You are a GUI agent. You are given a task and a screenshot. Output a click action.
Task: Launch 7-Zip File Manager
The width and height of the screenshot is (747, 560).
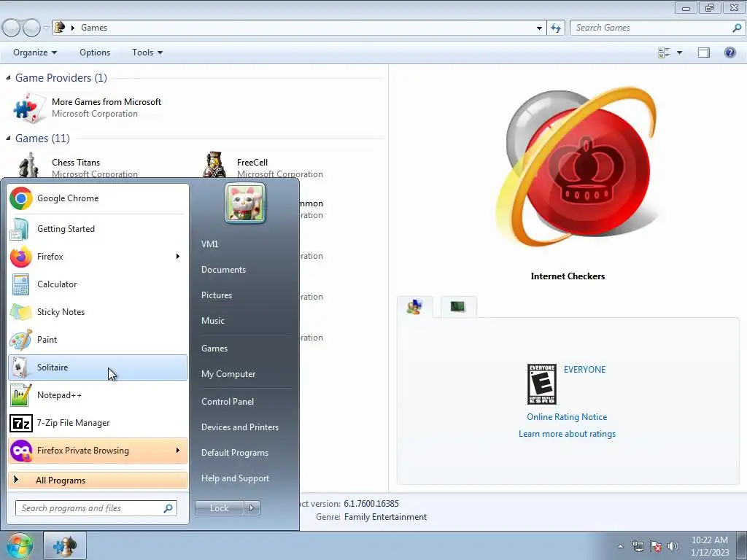pyautogui.click(x=98, y=423)
